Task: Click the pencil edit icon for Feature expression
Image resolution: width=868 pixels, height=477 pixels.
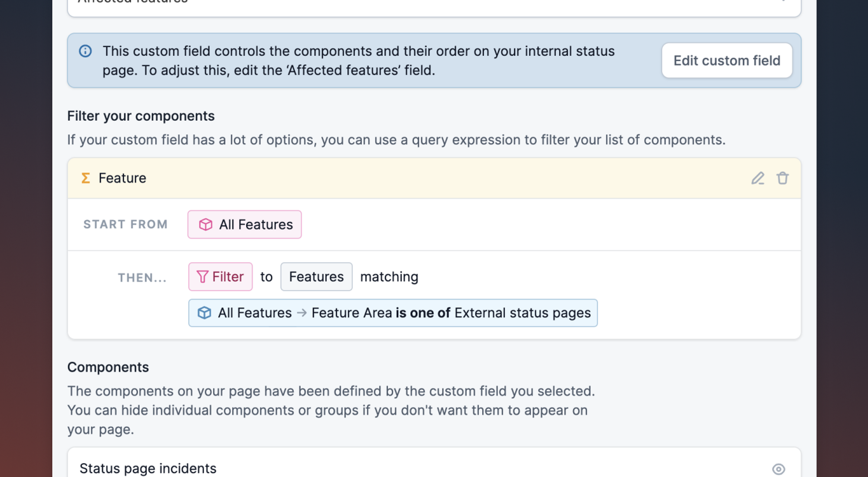Action: click(758, 178)
